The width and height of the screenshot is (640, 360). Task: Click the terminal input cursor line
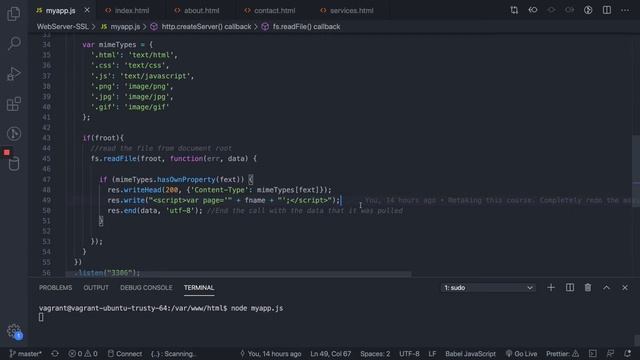41,317
